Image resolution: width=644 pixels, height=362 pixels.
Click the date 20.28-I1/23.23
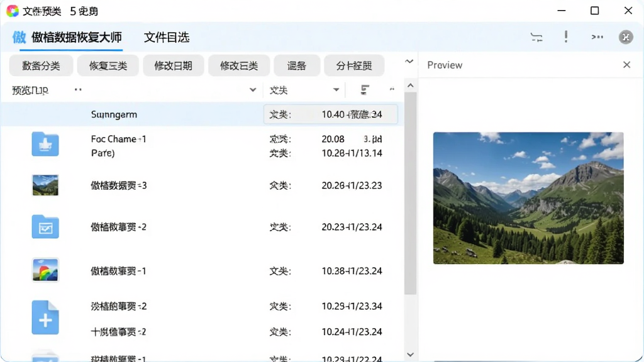pos(352,185)
